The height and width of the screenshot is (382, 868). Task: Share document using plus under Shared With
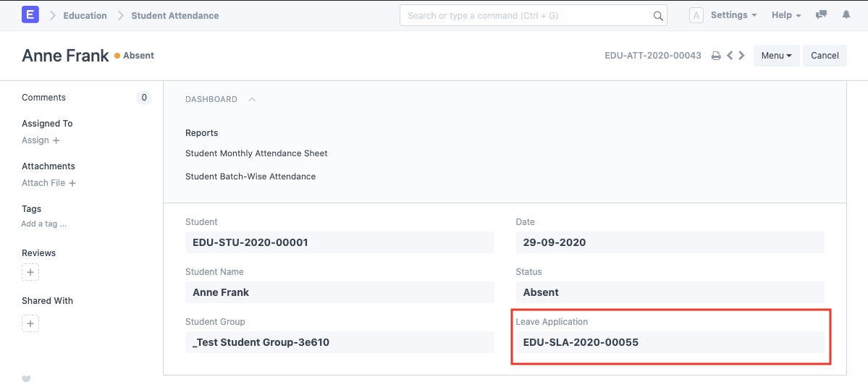pyautogui.click(x=30, y=323)
